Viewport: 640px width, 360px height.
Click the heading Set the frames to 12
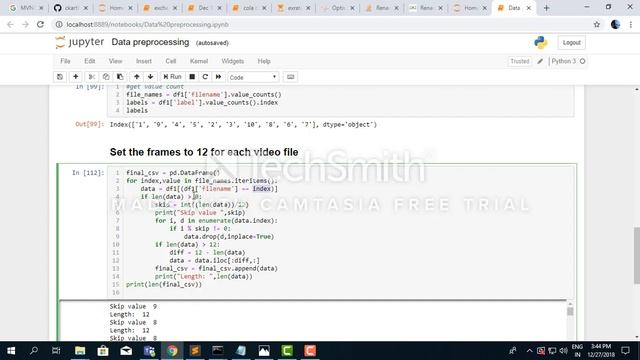tap(204, 152)
